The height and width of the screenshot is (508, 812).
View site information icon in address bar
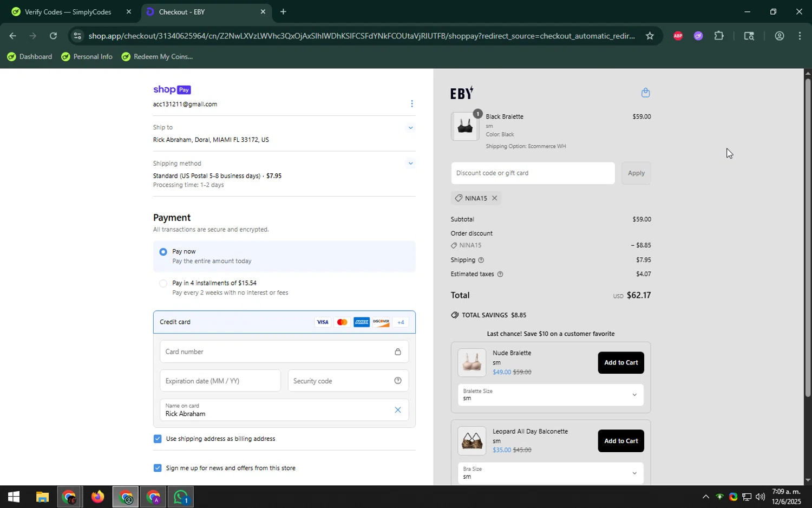[77, 36]
